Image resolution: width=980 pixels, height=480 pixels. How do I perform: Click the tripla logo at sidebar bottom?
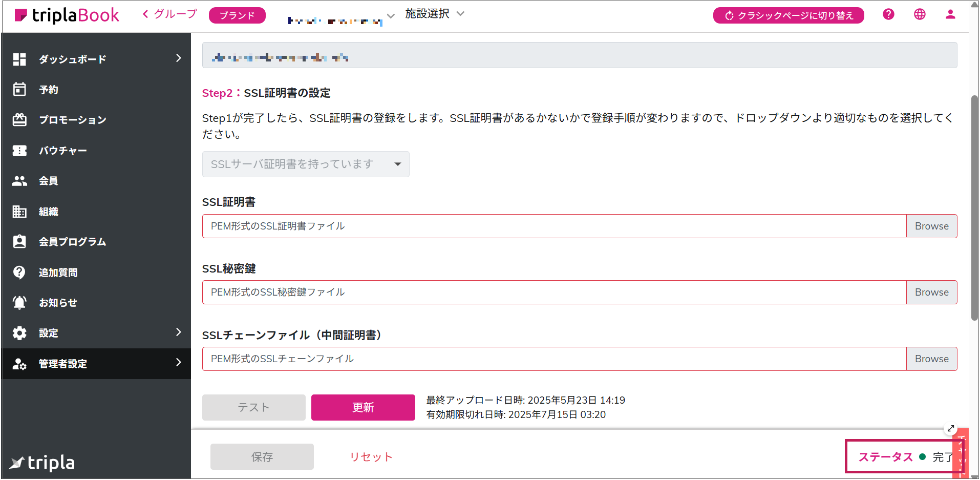[42, 463]
